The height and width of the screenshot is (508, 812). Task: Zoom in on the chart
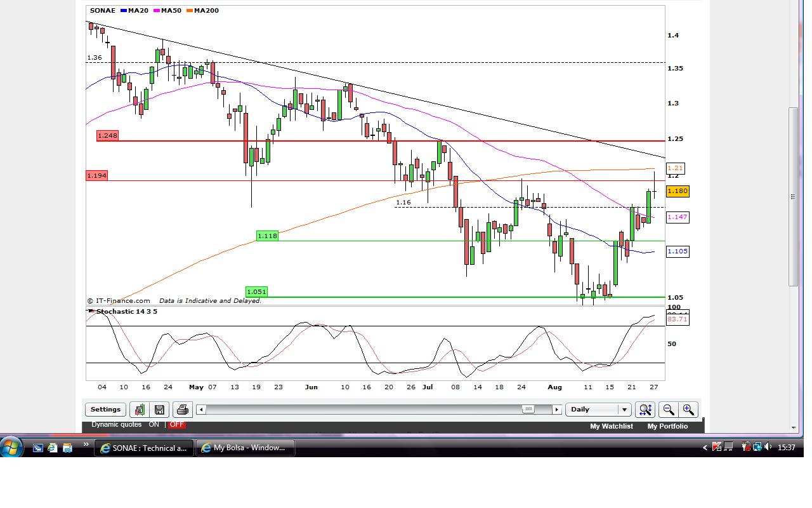(688, 410)
